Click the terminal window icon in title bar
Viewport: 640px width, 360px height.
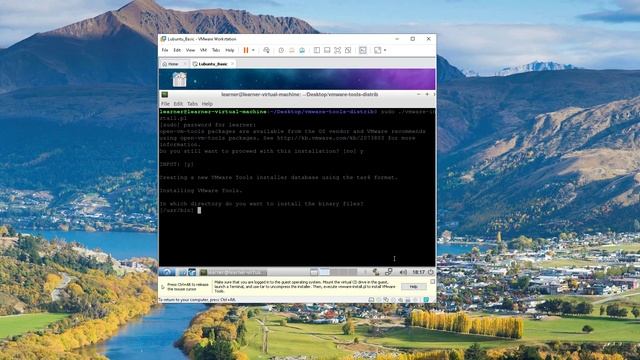click(164, 95)
